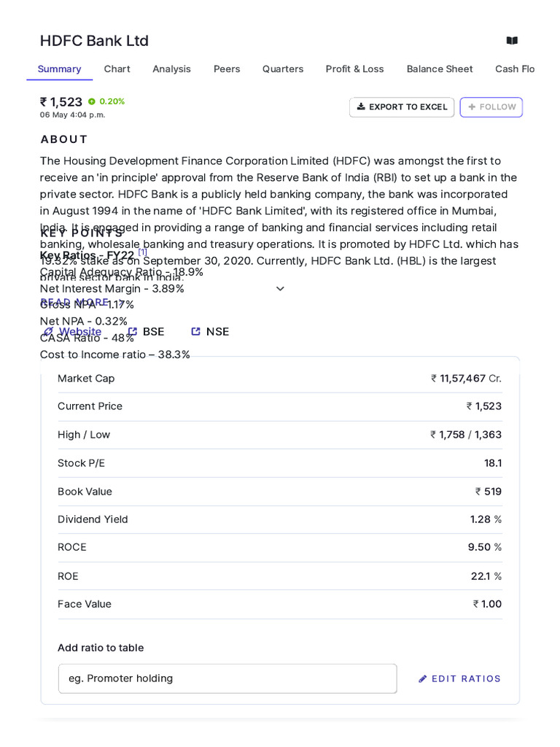The height and width of the screenshot is (747, 560).
Task: Go to the Analysis tab
Action: coord(171,69)
